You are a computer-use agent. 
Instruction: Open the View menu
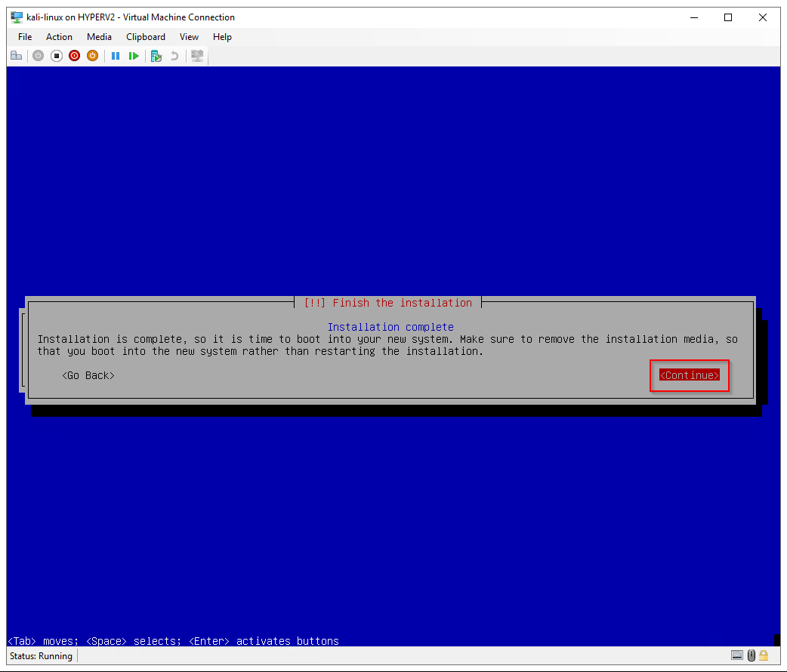coord(189,37)
